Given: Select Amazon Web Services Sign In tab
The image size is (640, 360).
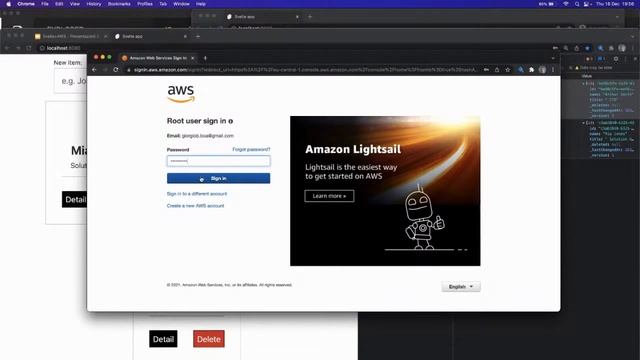Looking at the screenshot, I should [x=158, y=58].
